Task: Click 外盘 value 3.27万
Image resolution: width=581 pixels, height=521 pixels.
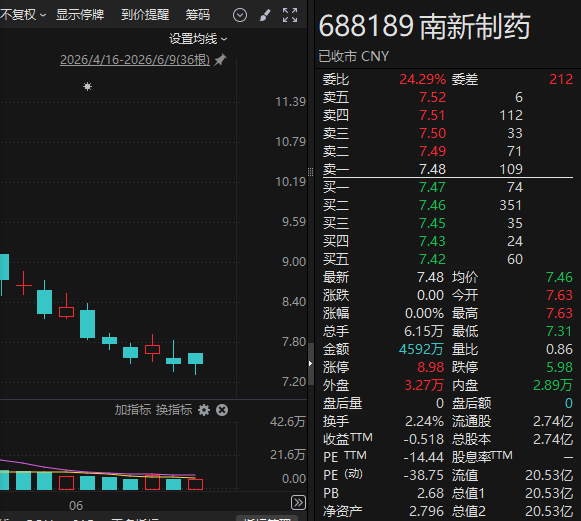Action: [424, 385]
